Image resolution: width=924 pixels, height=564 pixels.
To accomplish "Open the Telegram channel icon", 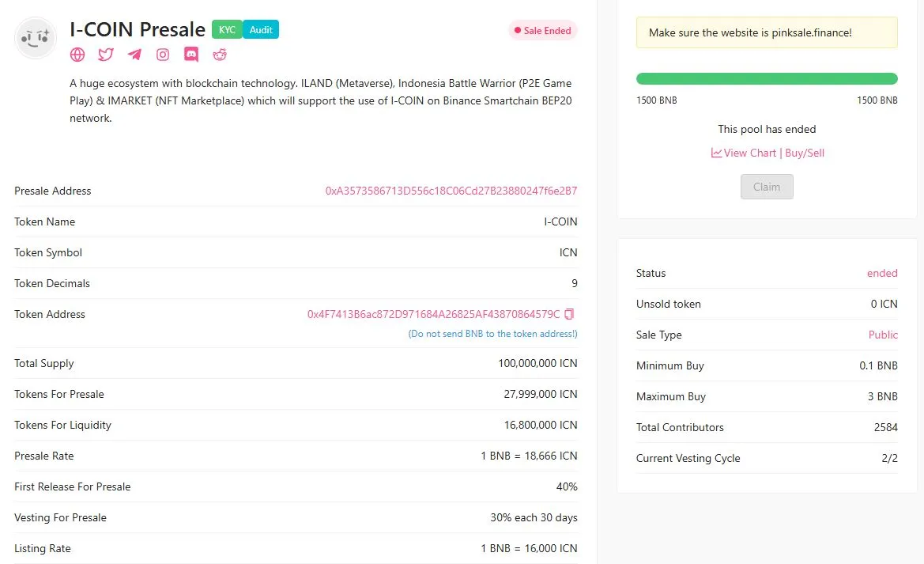I will coord(134,55).
